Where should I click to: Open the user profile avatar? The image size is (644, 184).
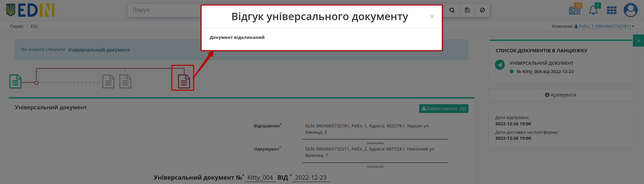(x=631, y=10)
